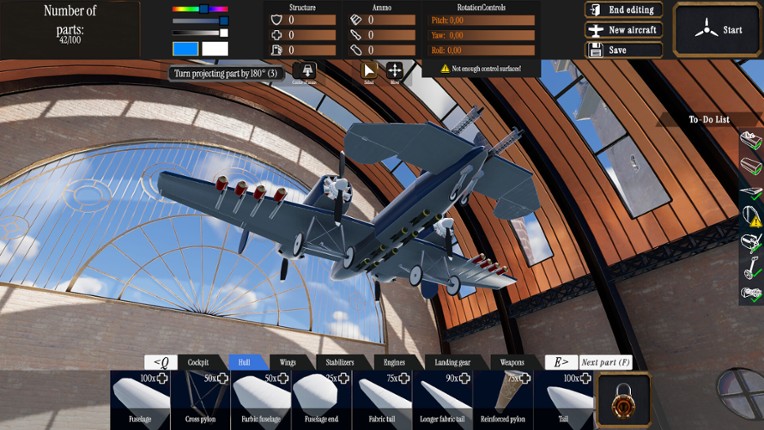The image size is (764, 430).
Task: Click the Start propeller button
Action: 719,30
